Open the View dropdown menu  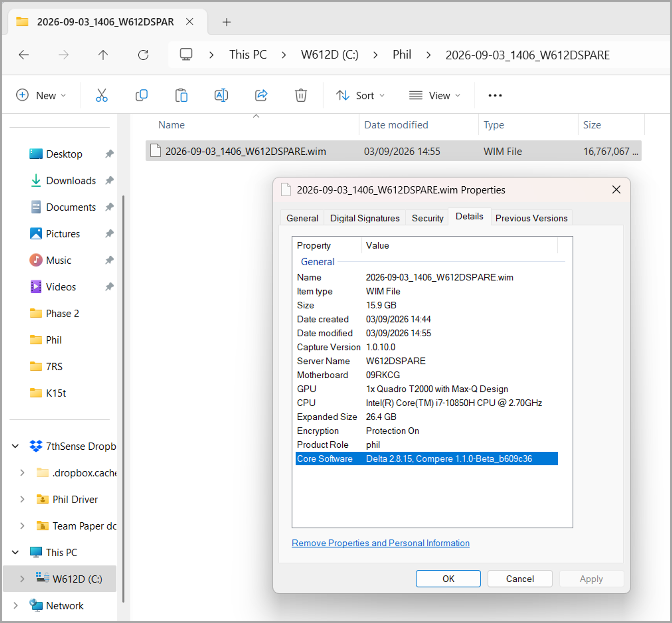435,95
